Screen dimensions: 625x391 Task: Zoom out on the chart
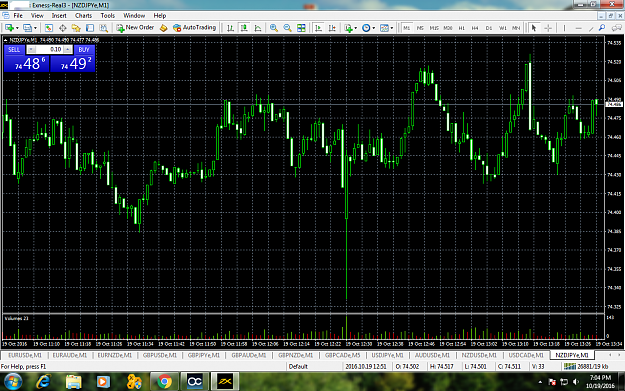point(287,28)
